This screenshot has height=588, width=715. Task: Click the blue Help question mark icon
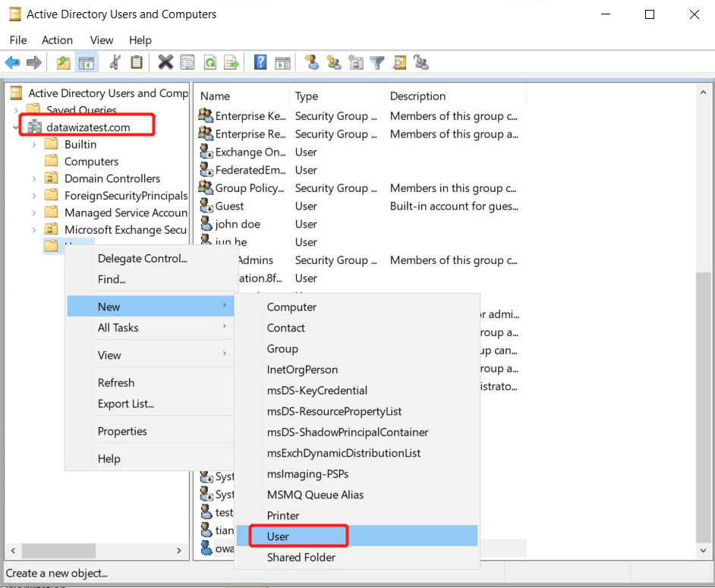point(260,62)
